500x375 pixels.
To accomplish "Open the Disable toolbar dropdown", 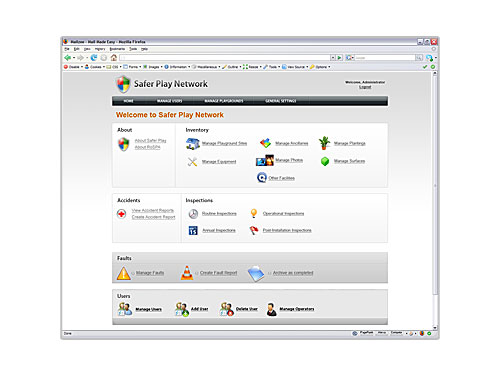I will point(73,67).
